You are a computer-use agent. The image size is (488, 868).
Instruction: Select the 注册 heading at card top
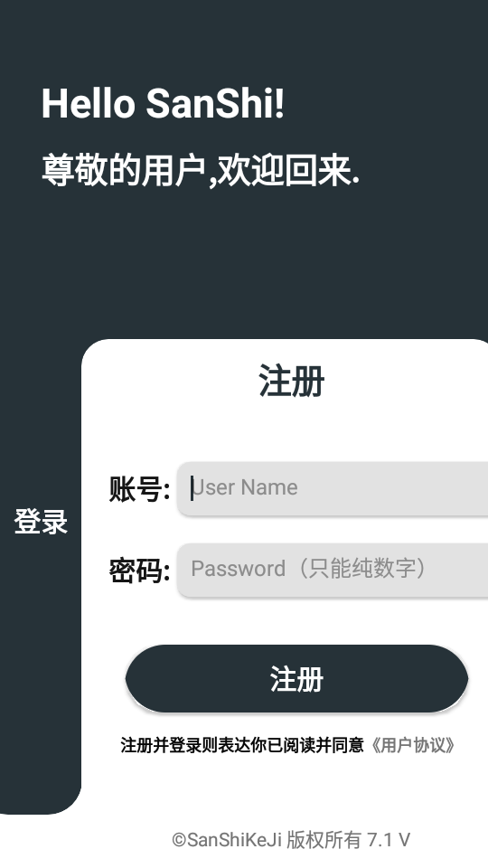(x=291, y=381)
